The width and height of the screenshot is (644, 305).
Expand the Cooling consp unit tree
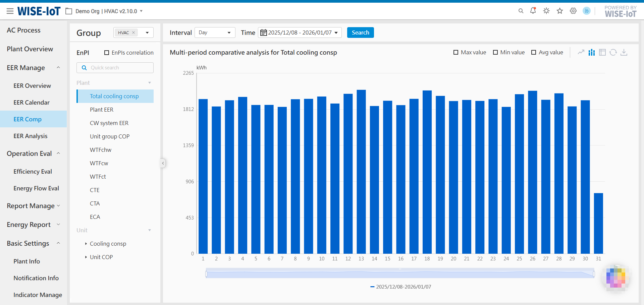point(86,244)
